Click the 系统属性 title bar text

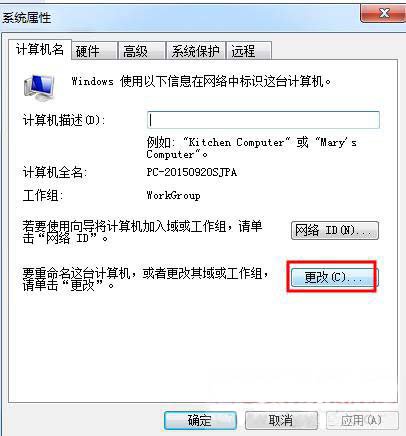(x=27, y=18)
